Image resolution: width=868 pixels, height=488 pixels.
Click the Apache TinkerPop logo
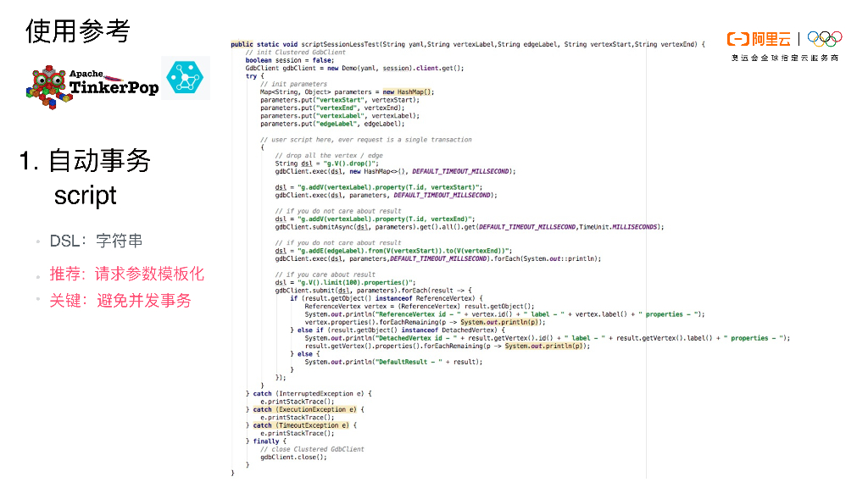92,87
